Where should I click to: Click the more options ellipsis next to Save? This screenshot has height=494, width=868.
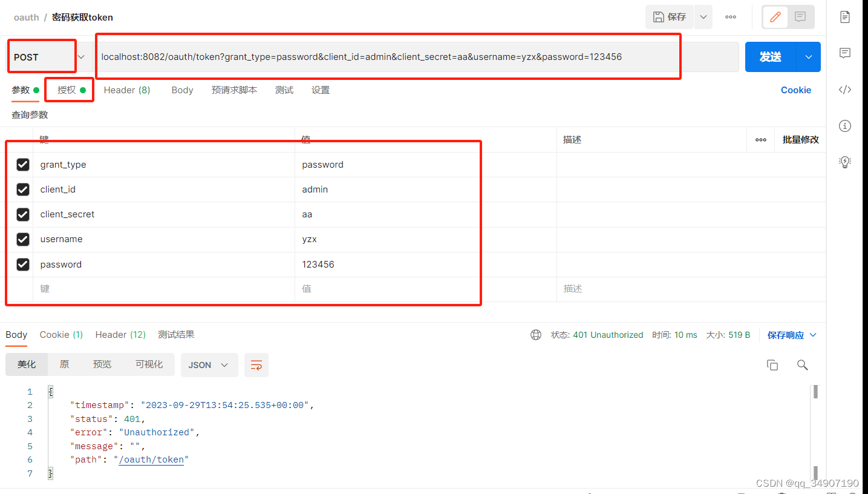click(x=730, y=17)
